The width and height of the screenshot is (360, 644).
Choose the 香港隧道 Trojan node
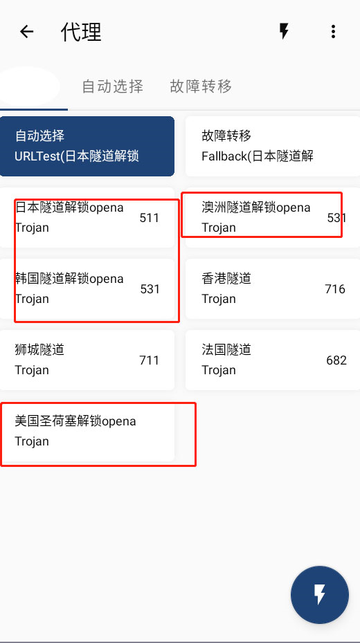273,288
